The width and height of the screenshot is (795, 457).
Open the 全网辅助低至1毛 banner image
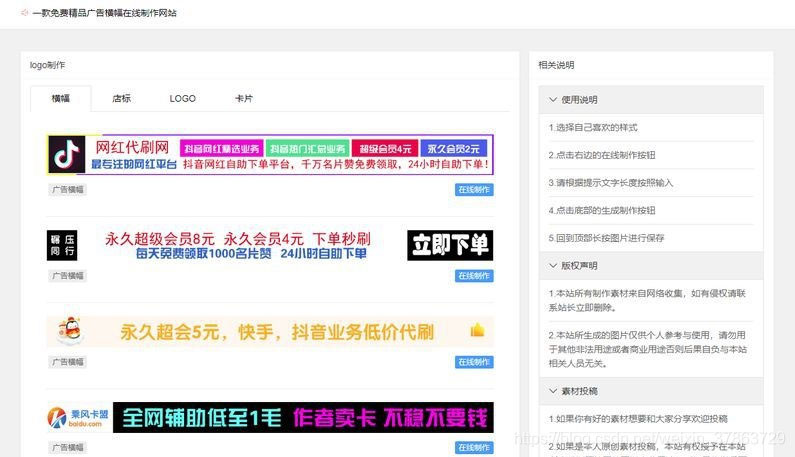pyautogui.click(x=302, y=418)
